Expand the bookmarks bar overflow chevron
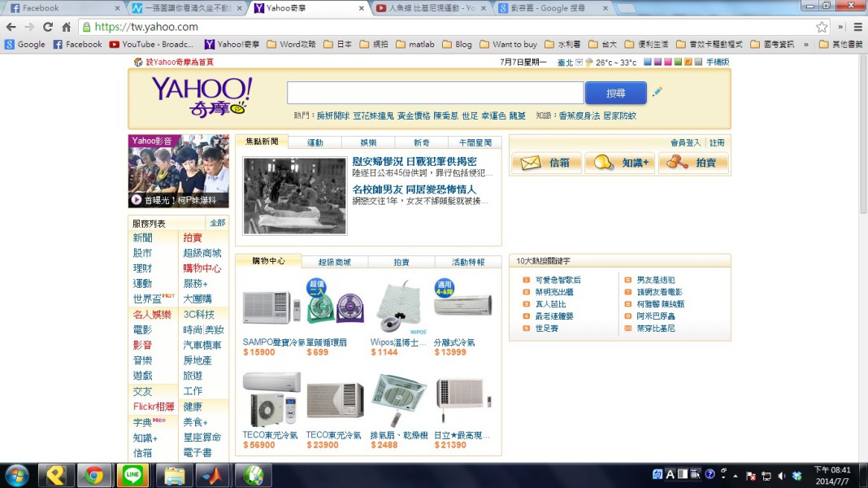Image resolution: width=868 pixels, height=488 pixels. coord(806,44)
